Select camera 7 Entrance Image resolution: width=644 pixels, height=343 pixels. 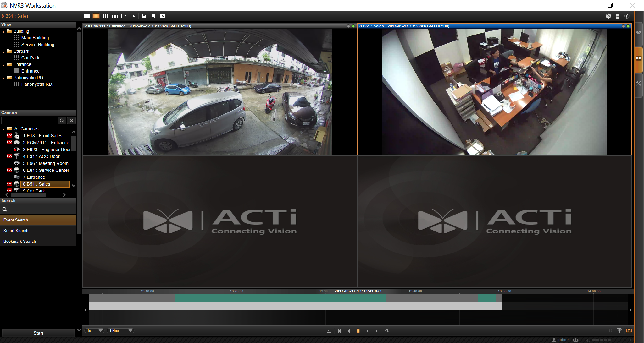tap(34, 177)
